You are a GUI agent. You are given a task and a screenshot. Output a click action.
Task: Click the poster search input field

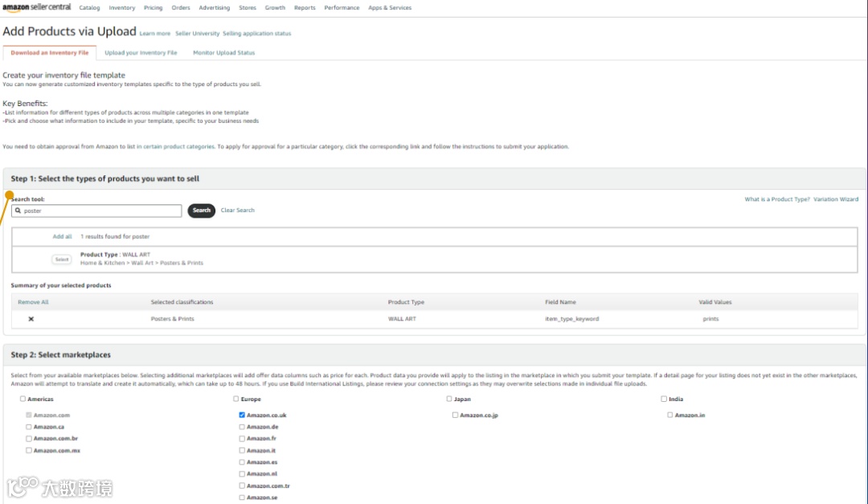tap(96, 211)
